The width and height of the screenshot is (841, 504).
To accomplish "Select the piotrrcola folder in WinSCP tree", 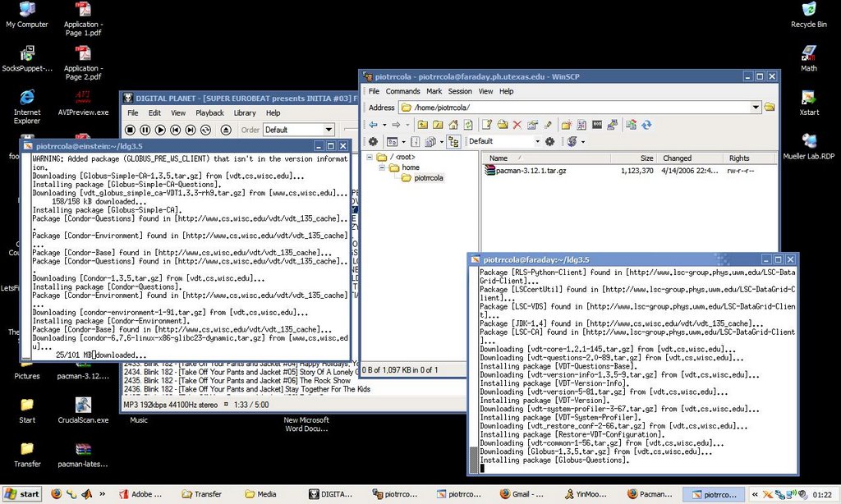I will [x=429, y=178].
